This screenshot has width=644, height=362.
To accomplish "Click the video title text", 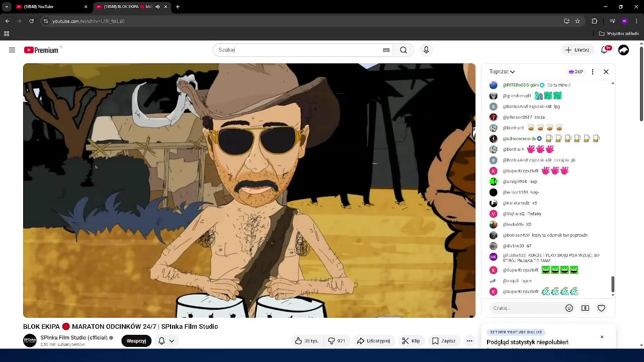I will click(120, 326).
